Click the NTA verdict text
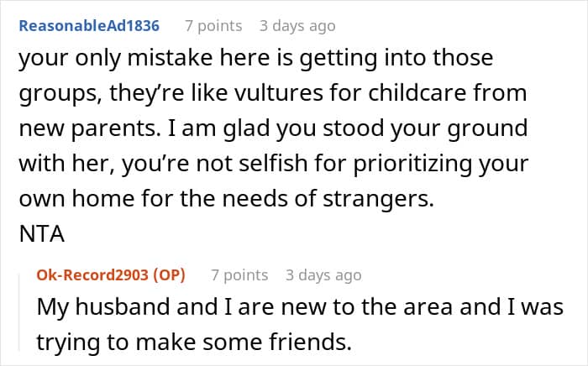Viewport: 588px width, 366px height. [x=42, y=234]
